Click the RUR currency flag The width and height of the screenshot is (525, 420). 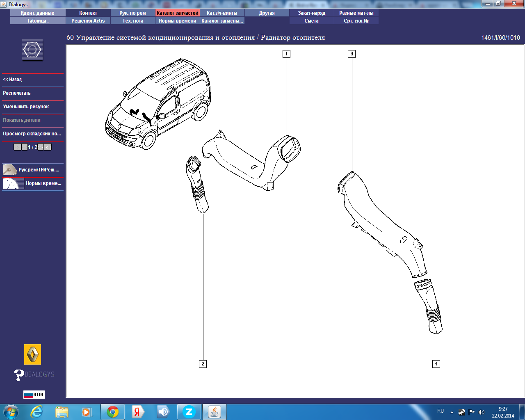click(34, 395)
